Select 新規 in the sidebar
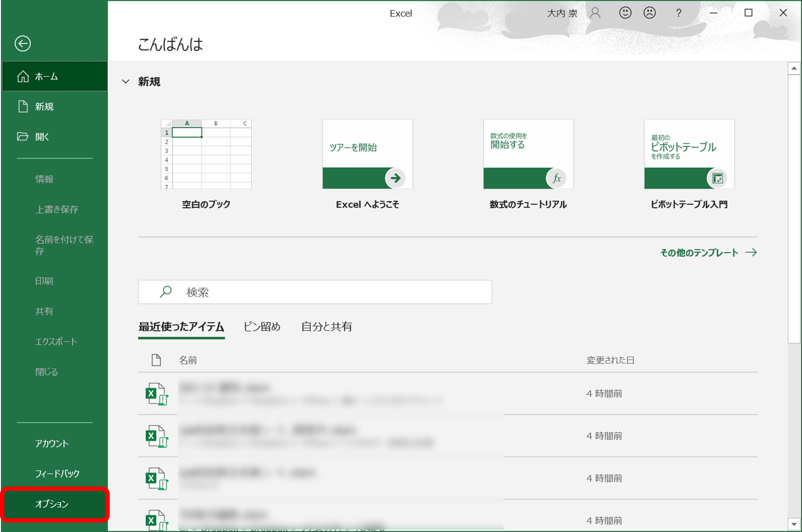Viewport: 802px width, 532px height. tap(54, 106)
